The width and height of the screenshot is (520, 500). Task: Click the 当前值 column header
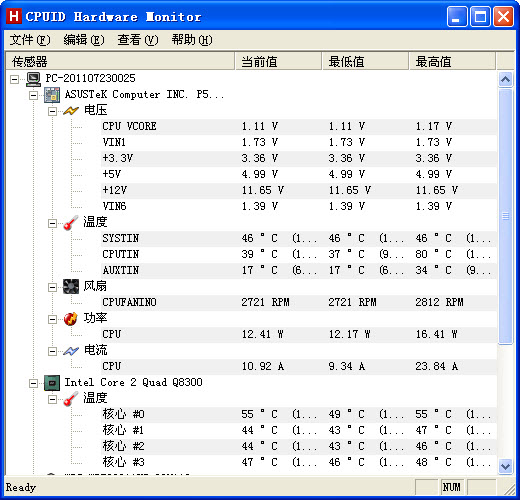[279, 61]
